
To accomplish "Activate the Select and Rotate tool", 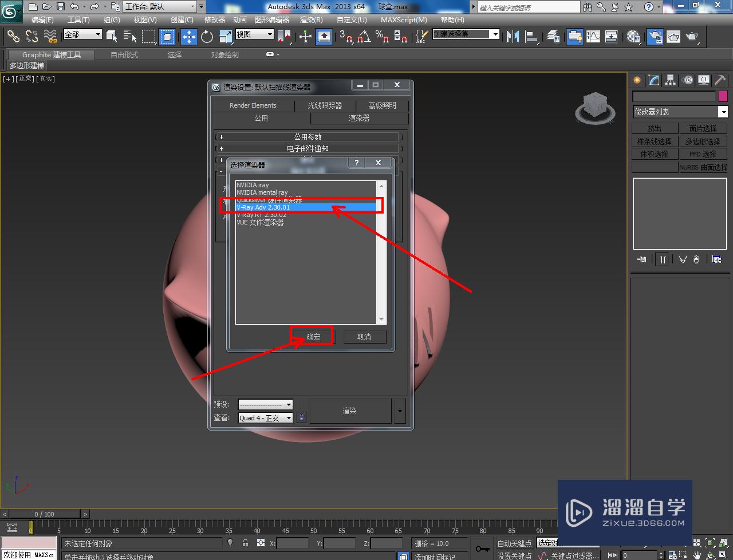I will [207, 37].
